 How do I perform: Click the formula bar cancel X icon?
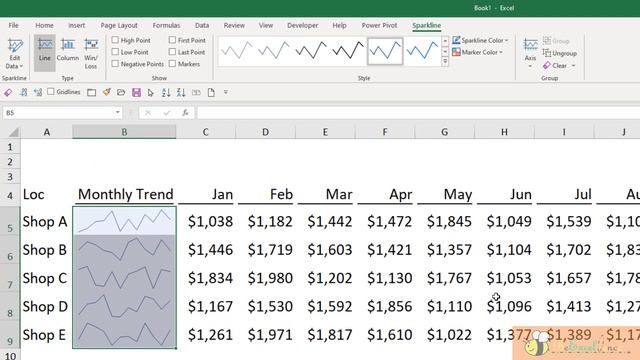tap(148, 113)
